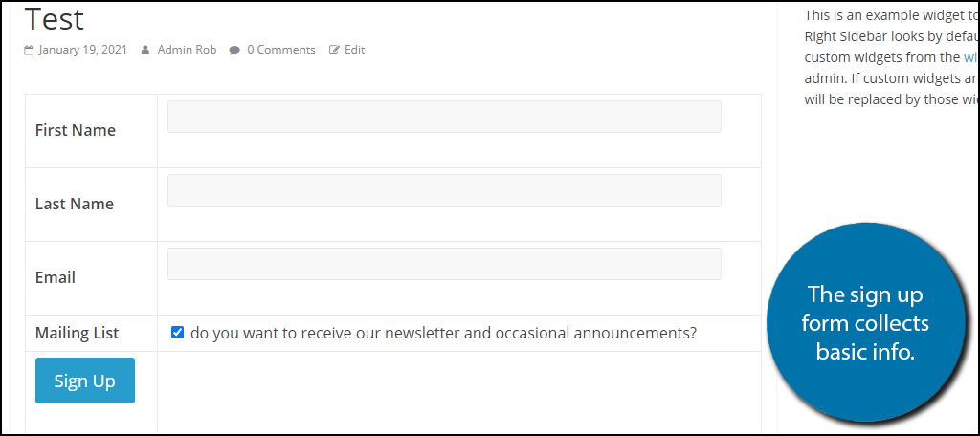The width and height of the screenshot is (980, 436).
Task: Click the First Name label
Action: pos(75,130)
